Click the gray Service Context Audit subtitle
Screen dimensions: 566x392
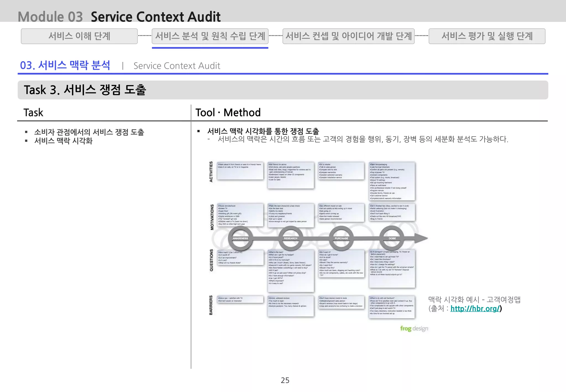pos(177,66)
